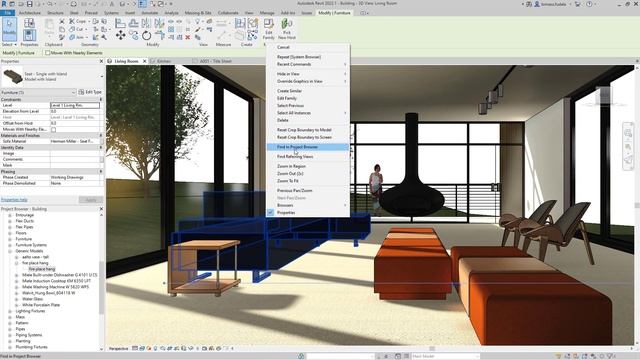The height and width of the screenshot is (360, 640).
Task: Open the File ribbon tab
Action: click(x=7, y=13)
